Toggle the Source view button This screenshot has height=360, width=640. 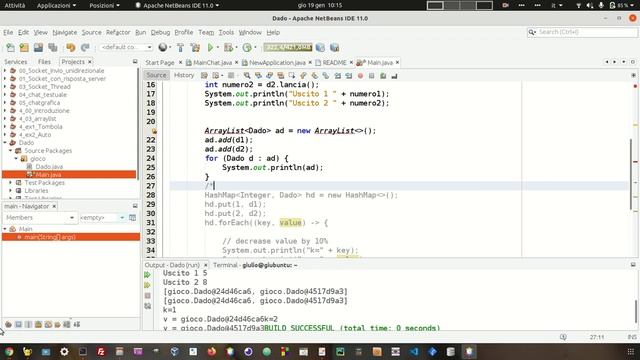(x=156, y=75)
